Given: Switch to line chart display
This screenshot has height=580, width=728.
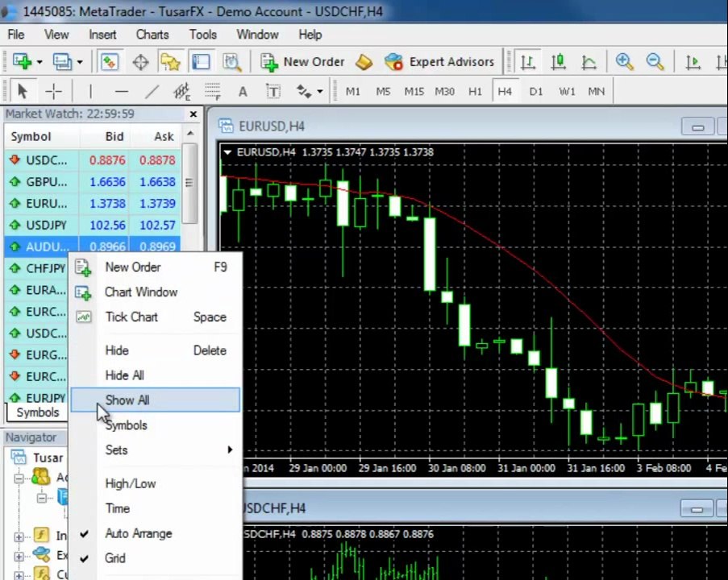Looking at the screenshot, I should click(589, 62).
